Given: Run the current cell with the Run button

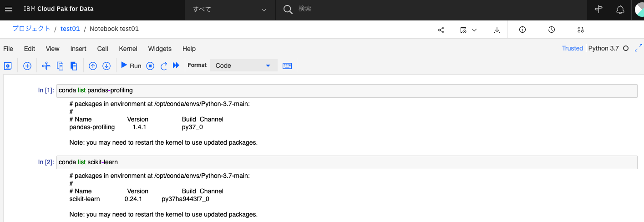Looking at the screenshot, I should coord(131,66).
